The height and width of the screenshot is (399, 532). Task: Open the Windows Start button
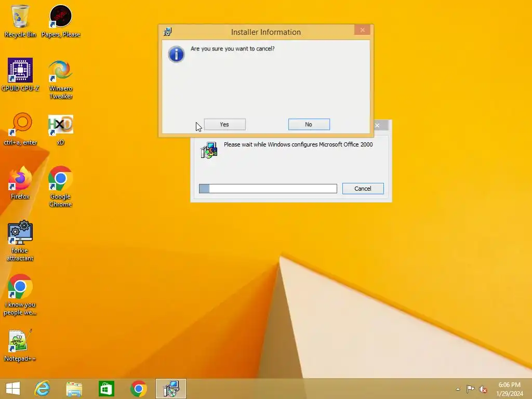click(13, 389)
